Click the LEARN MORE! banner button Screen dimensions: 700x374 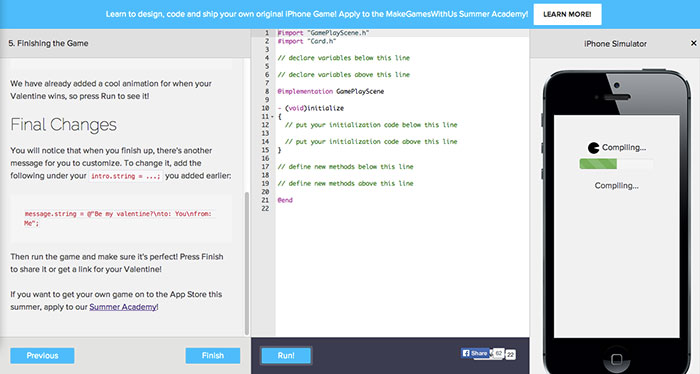coord(567,14)
